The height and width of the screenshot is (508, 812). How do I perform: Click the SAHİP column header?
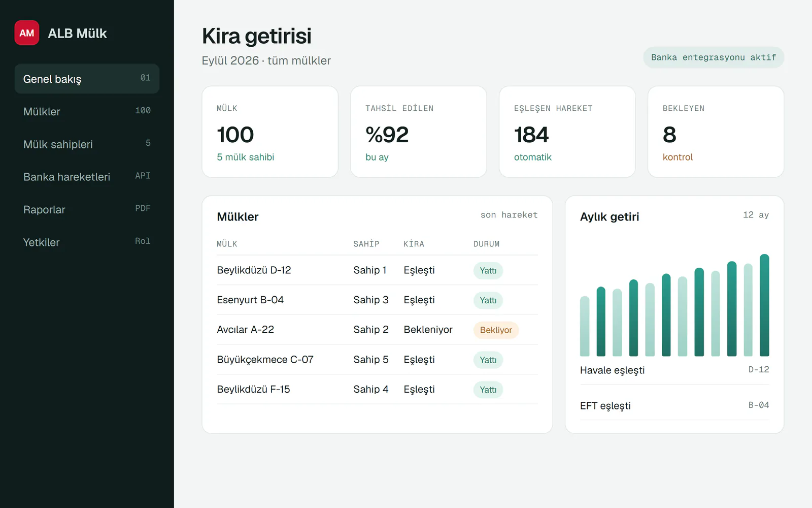click(x=366, y=244)
